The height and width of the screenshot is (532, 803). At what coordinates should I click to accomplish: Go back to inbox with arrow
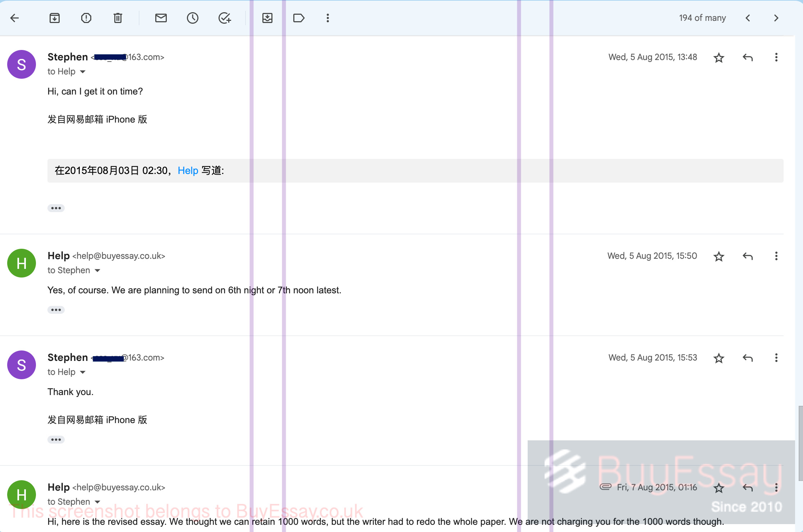click(14, 18)
